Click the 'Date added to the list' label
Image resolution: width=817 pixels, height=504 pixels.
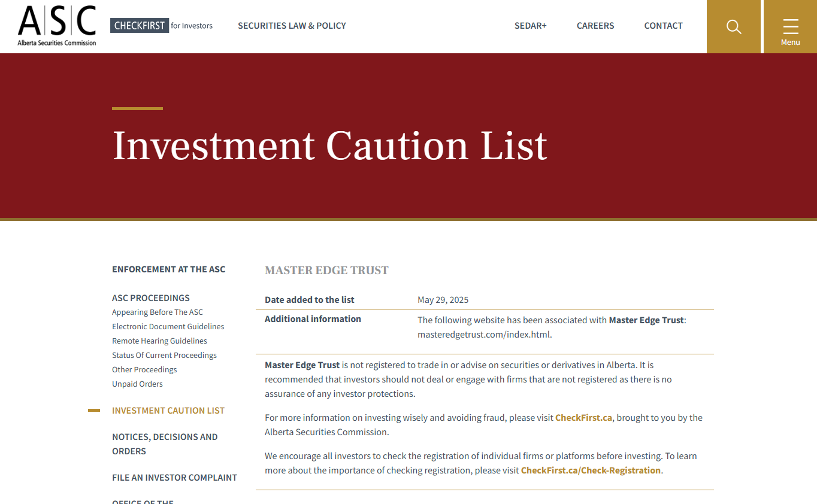[310, 300]
